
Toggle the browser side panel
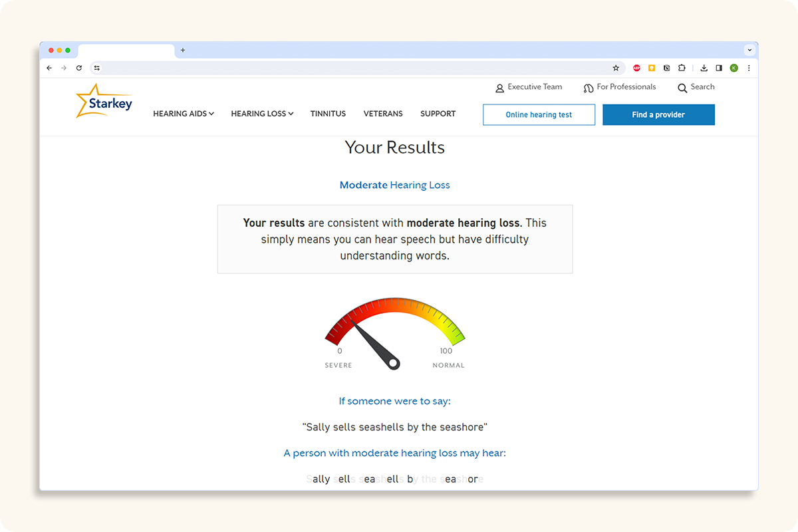click(719, 68)
